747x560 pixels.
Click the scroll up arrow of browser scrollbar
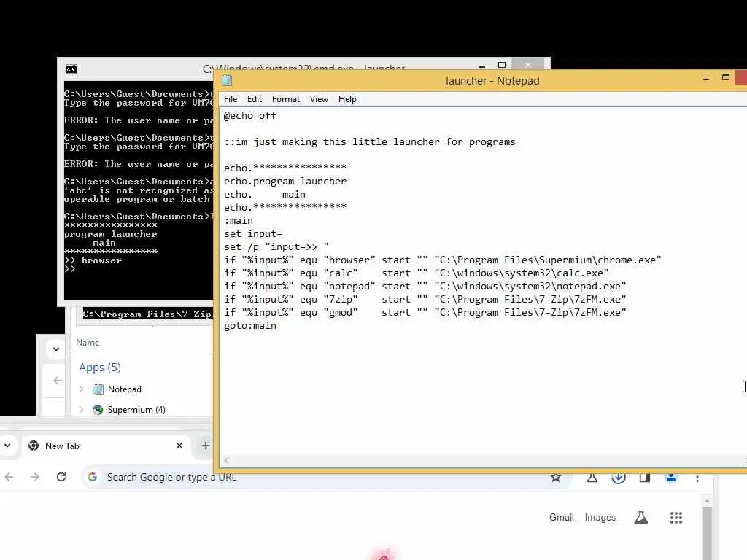click(707, 501)
